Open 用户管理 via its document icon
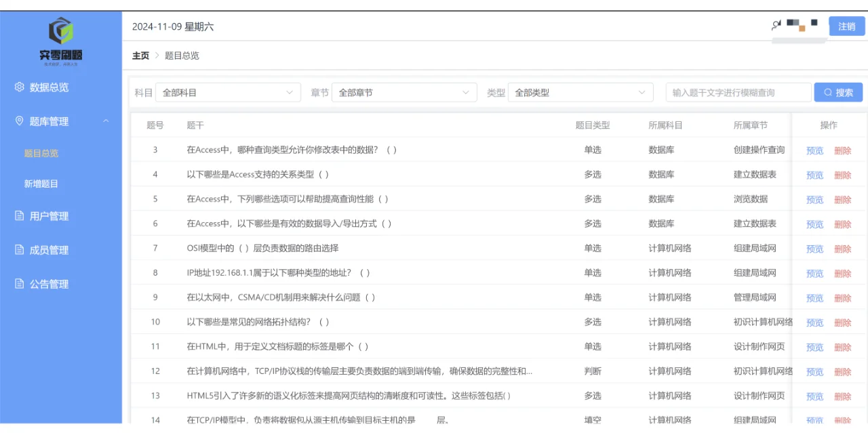Viewport: 868px width, 433px height. (20, 215)
